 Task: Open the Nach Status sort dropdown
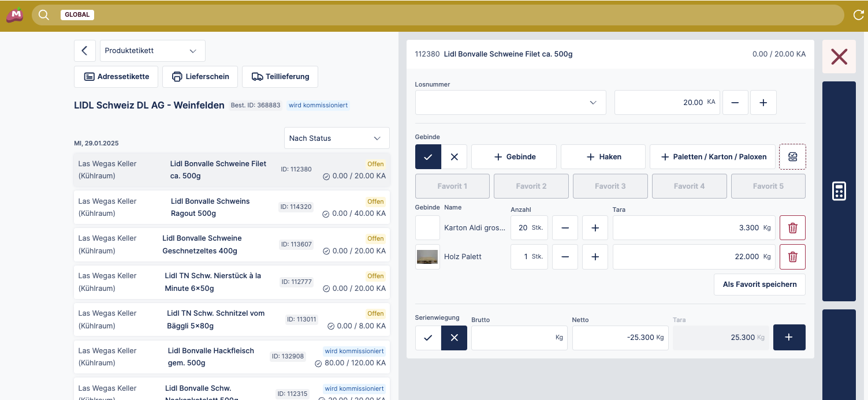click(336, 139)
